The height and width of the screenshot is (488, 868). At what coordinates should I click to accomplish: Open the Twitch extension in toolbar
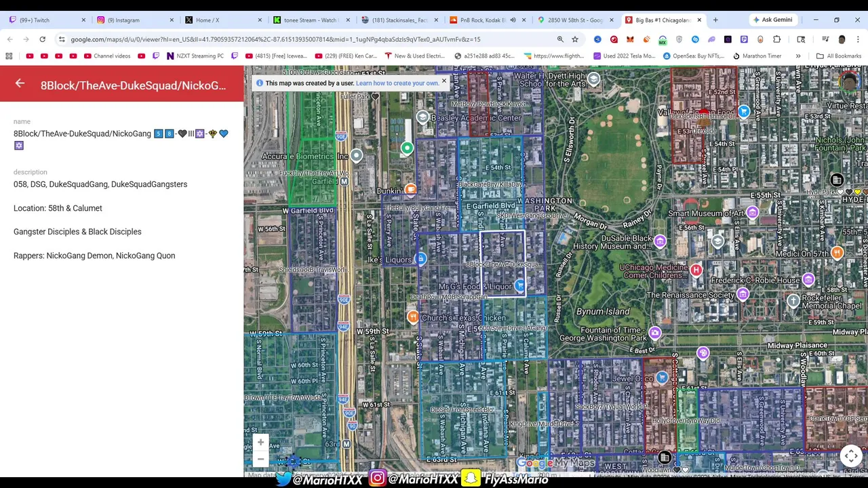click(744, 39)
